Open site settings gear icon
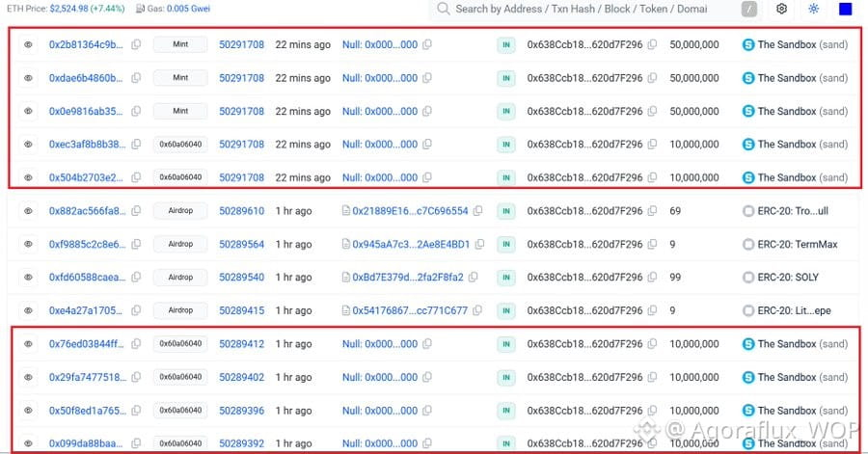868x454 pixels. pyautogui.click(x=781, y=9)
